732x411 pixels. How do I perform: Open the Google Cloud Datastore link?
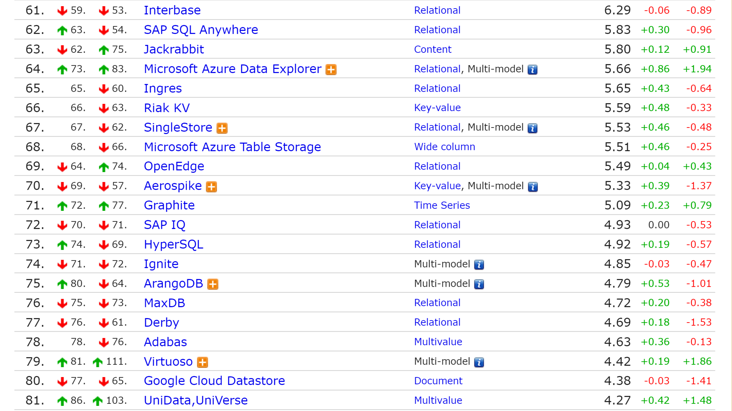click(x=214, y=381)
